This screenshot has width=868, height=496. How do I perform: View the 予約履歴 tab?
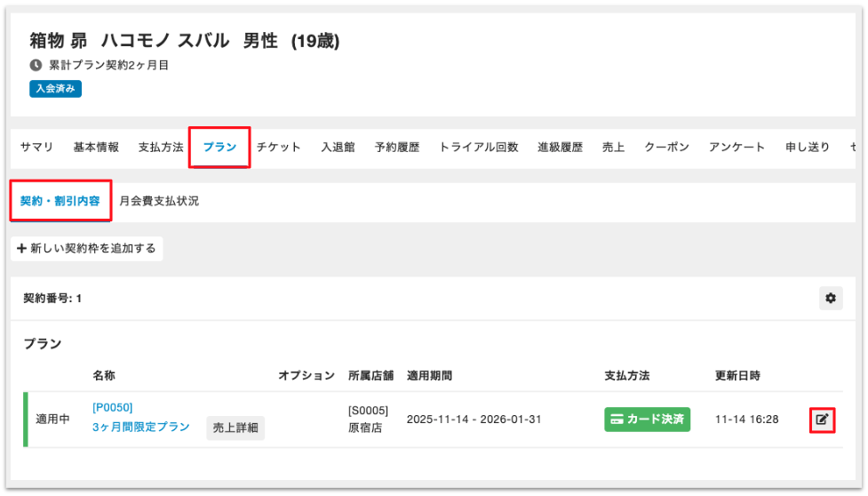pyautogui.click(x=397, y=148)
